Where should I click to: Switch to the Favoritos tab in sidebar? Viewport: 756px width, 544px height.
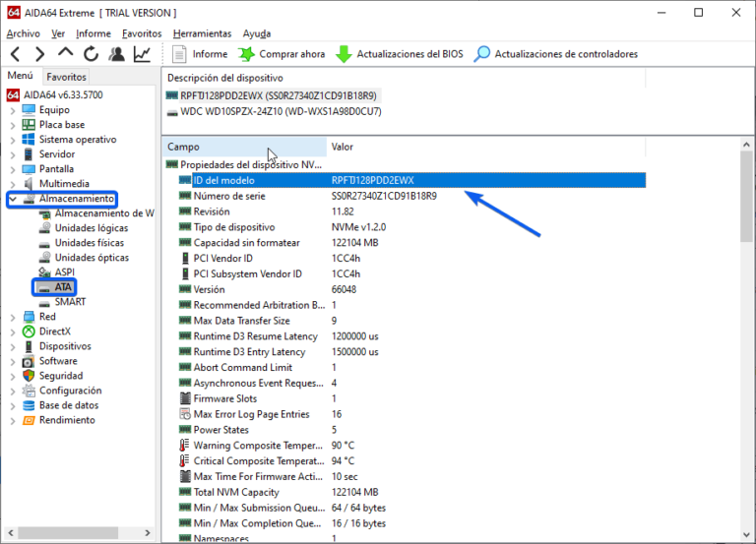point(66,77)
